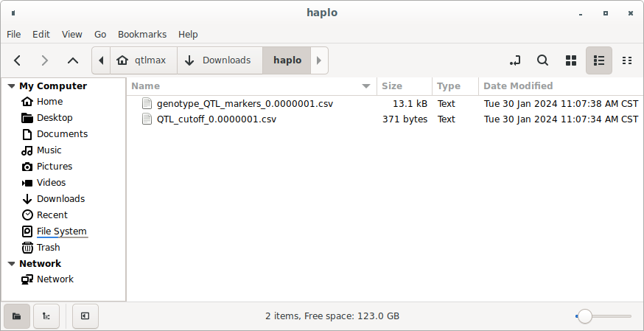Switch to compact view
644x331 pixels.
pyautogui.click(x=627, y=60)
